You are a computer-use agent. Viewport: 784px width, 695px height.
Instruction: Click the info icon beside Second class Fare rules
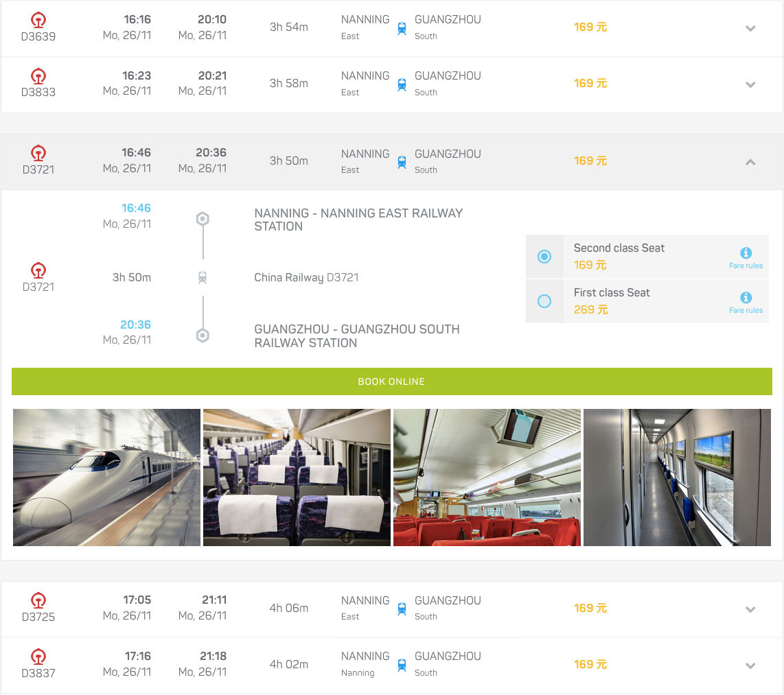(x=746, y=252)
